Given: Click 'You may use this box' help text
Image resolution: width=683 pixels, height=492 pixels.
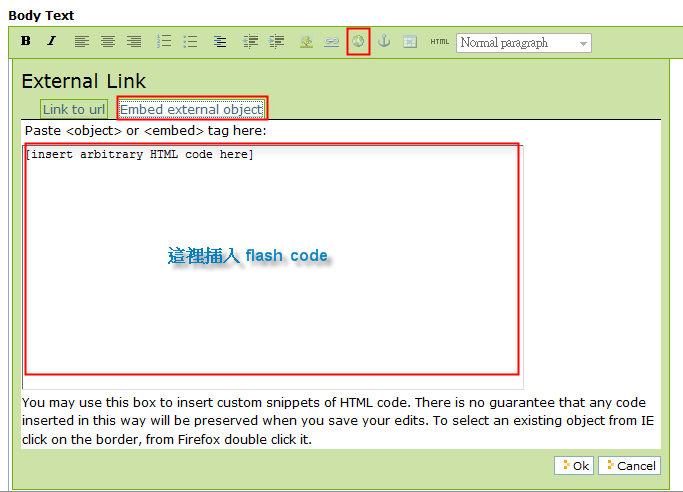Looking at the screenshot, I should coord(338,421).
